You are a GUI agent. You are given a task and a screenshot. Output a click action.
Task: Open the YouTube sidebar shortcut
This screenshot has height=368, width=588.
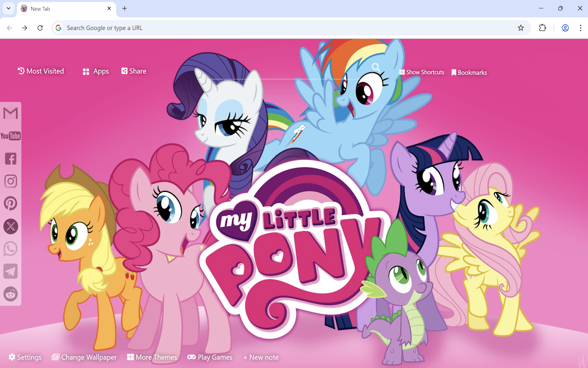pos(11,136)
